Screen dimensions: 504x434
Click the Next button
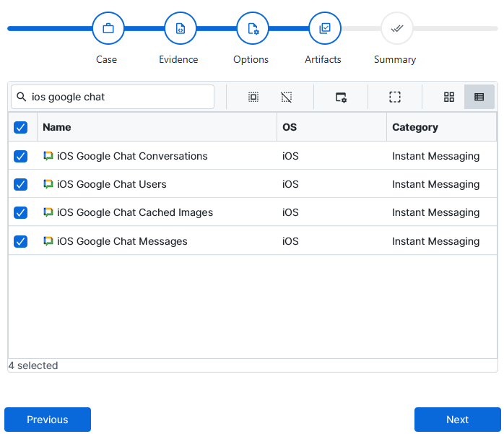(x=458, y=420)
